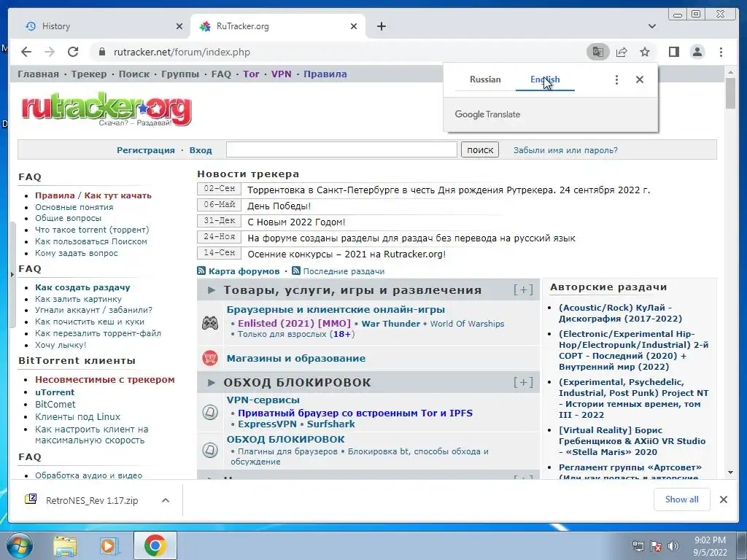Launch Windows Media Player from taskbar
The image size is (747, 560).
click(x=109, y=545)
